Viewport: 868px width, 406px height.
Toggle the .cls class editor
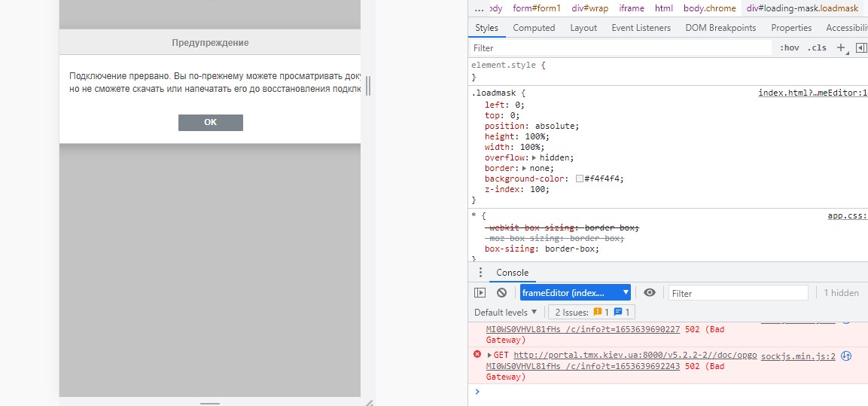point(817,47)
